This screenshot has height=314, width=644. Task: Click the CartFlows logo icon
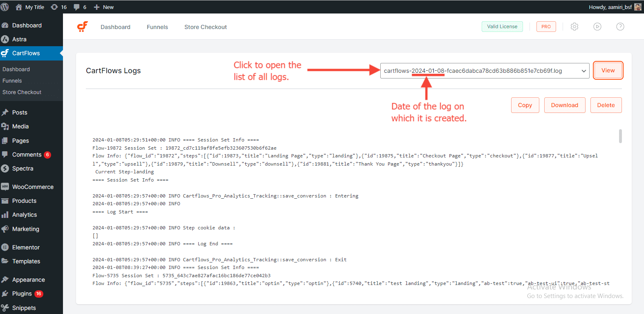coord(83,27)
